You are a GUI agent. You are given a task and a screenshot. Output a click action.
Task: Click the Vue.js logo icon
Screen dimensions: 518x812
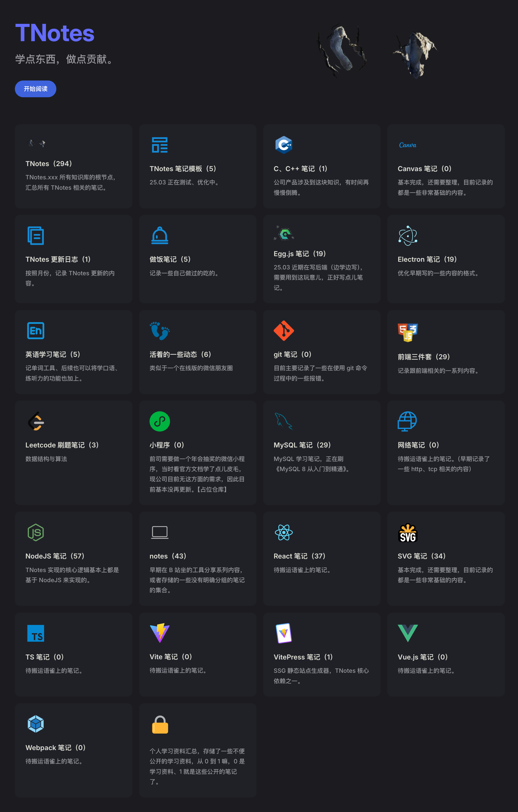coord(407,633)
